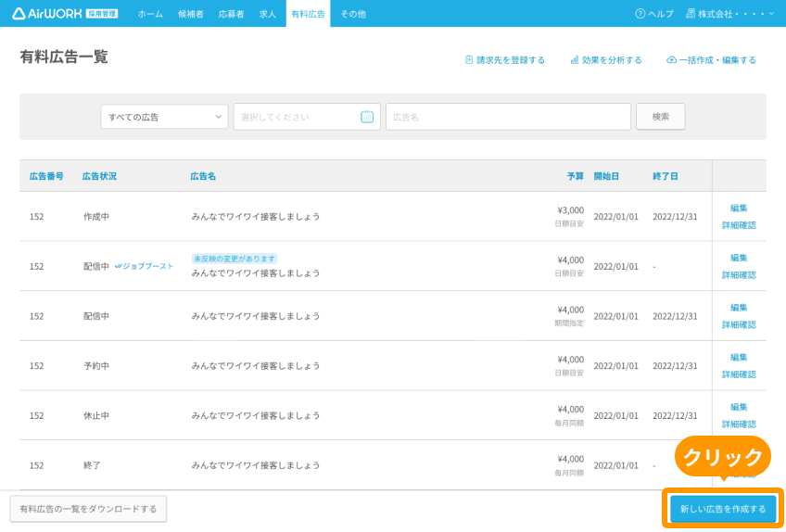The height and width of the screenshot is (532, 786).
Task: Click 詳細確認 for the 予約中 ad
Action: [x=739, y=374]
